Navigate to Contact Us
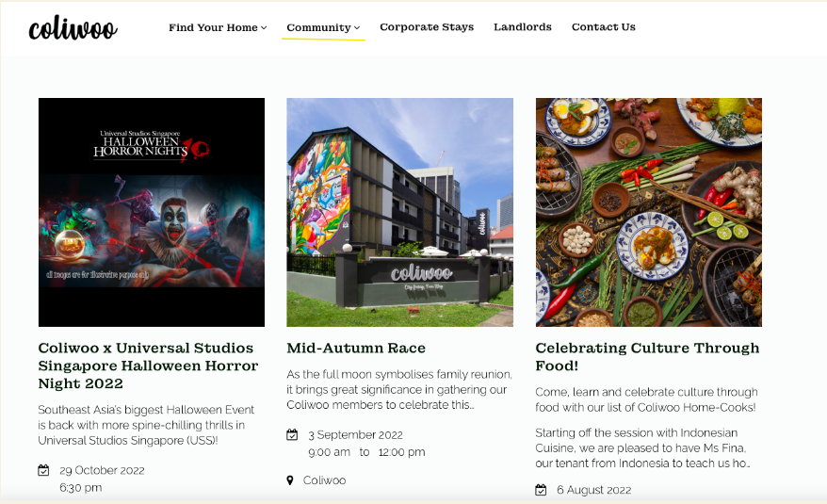827x504 pixels. [x=604, y=27]
